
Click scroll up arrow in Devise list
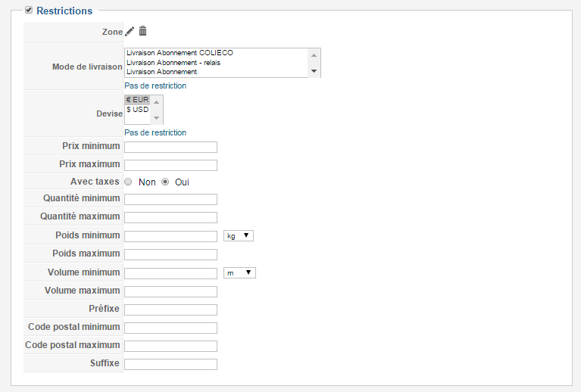[x=156, y=102]
